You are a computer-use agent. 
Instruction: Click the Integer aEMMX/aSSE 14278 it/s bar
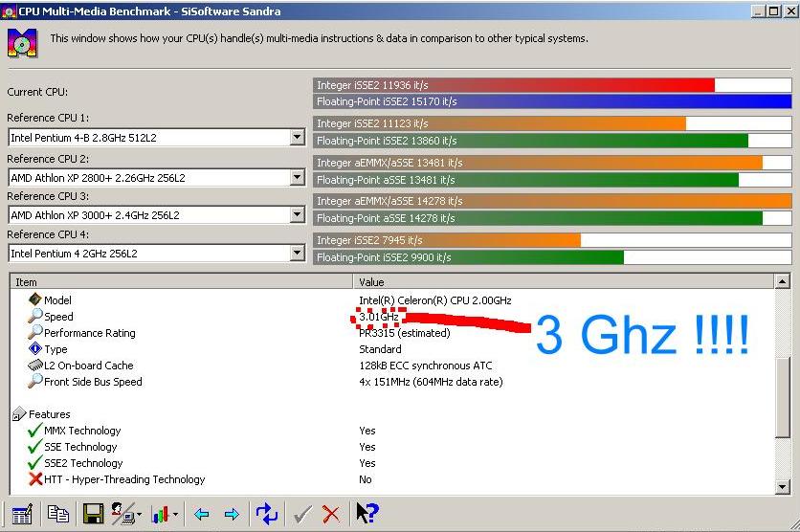(x=552, y=200)
